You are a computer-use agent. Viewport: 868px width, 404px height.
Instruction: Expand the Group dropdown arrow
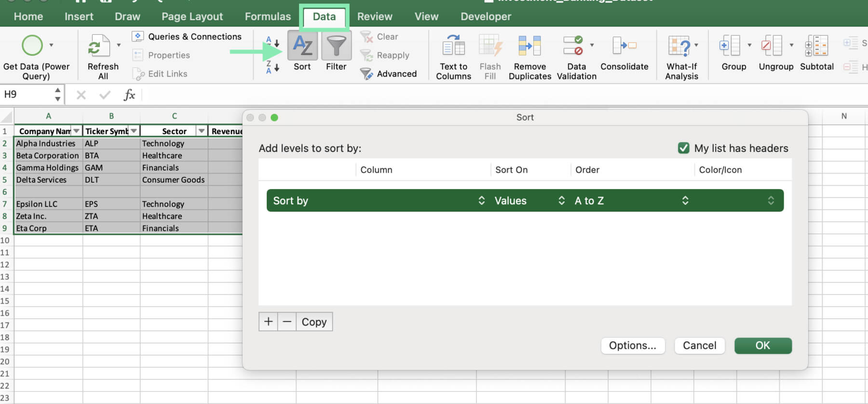click(749, 45)
